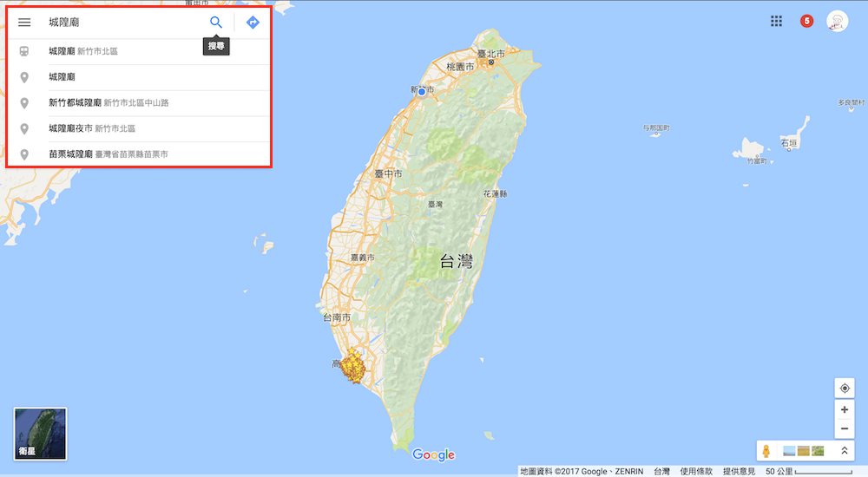868x477 pixels.
Task: Click the blue current-location dot near 新竹市
Action: pos(422,92)
